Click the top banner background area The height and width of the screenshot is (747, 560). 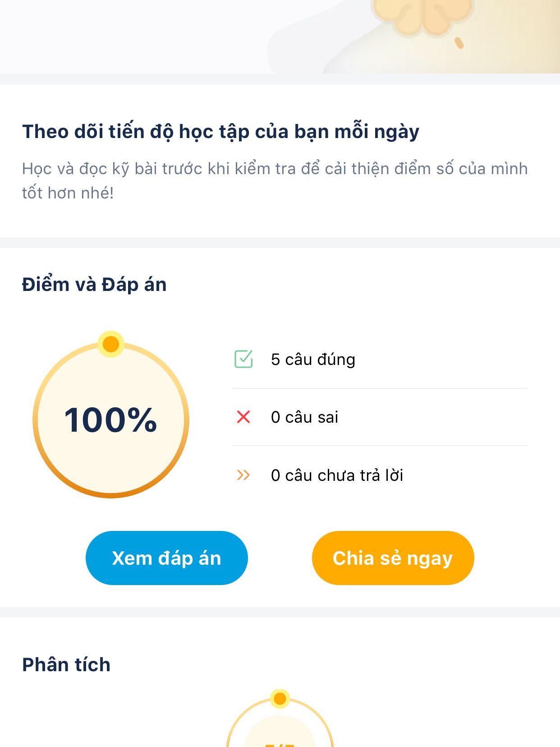pyautogui.click(x=280, y=37)
